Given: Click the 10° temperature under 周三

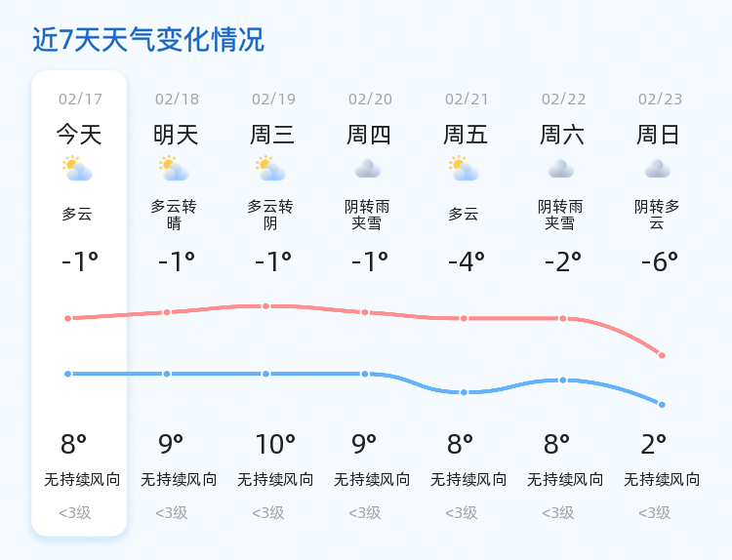Looking at the screenshot, I should click(x=275, y=444).
